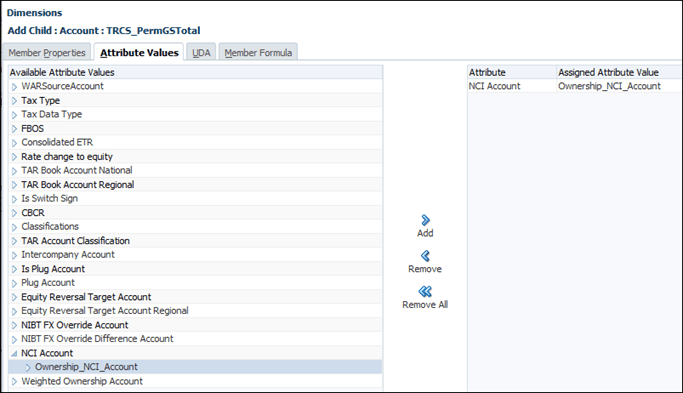Select the Weighted Ownership Account label
This screenshot has width=683, height=393.
(82, 381)
